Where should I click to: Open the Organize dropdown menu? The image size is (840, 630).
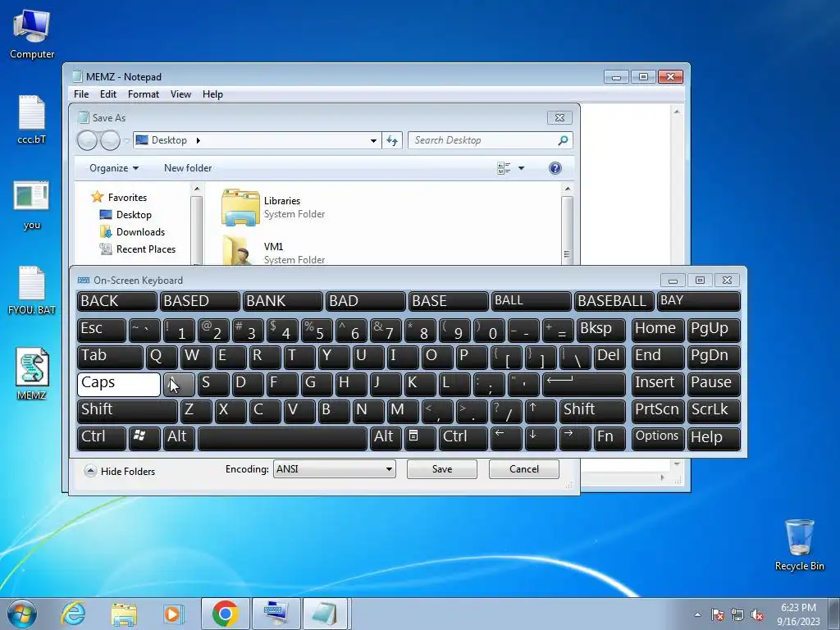click(x=113, y=168)
